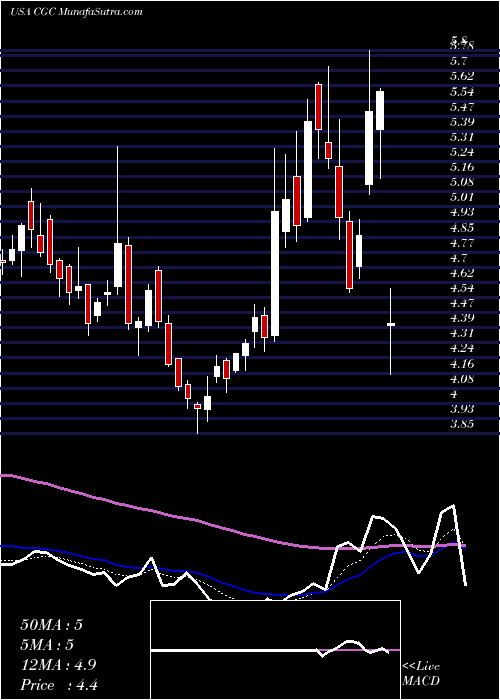
Task: Click the 4.47 price axis label
Action: click(x=462, y=303)
